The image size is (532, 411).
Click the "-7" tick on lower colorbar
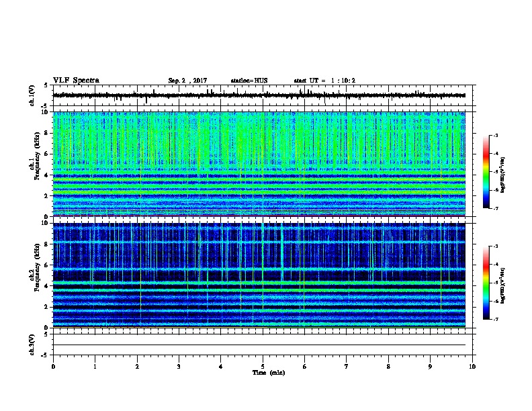(x=496, y=320)
